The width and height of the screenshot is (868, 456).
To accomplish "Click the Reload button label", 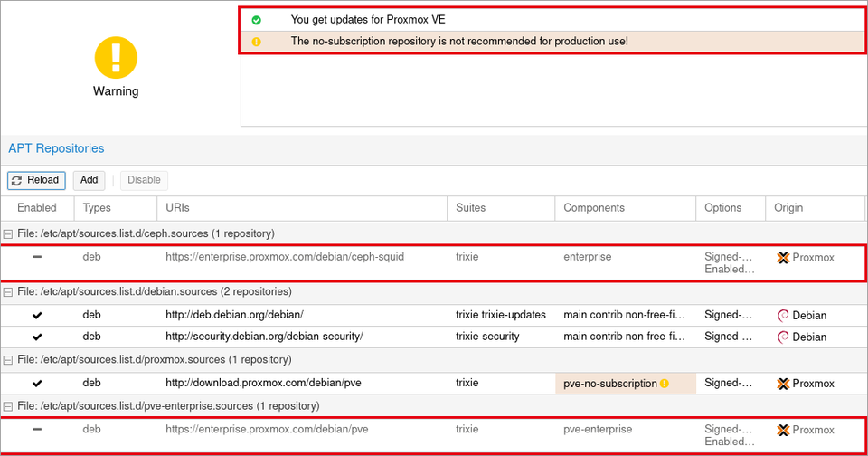I will [x=42, y=180].
